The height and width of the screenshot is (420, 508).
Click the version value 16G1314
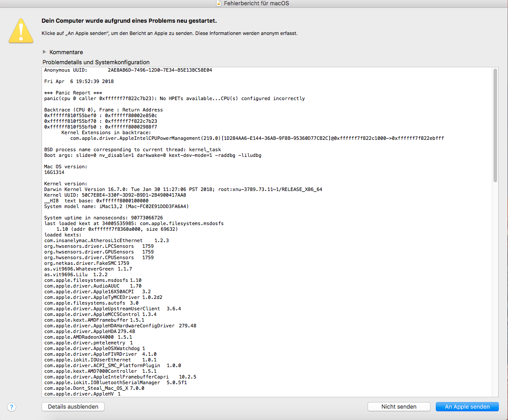[54, 172]
